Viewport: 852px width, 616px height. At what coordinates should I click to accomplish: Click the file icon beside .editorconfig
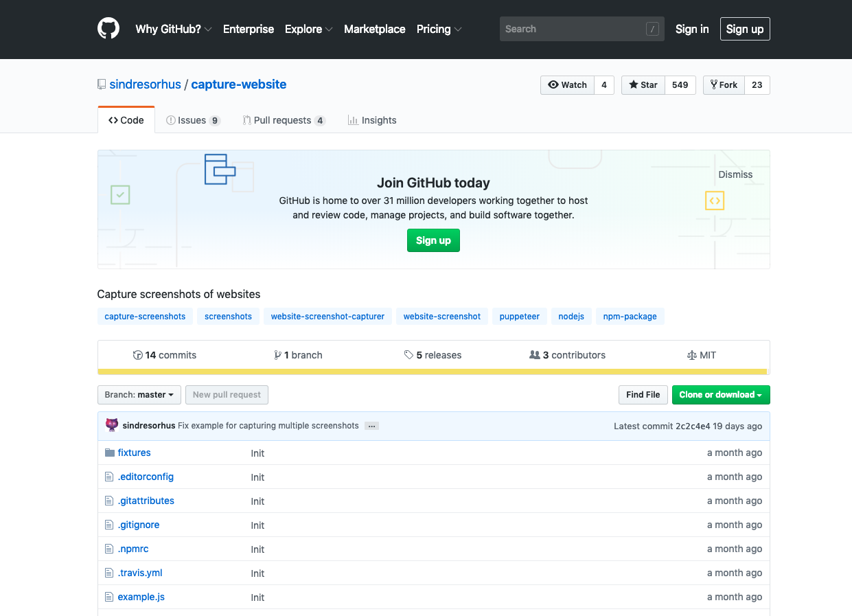tap(109, 477)
